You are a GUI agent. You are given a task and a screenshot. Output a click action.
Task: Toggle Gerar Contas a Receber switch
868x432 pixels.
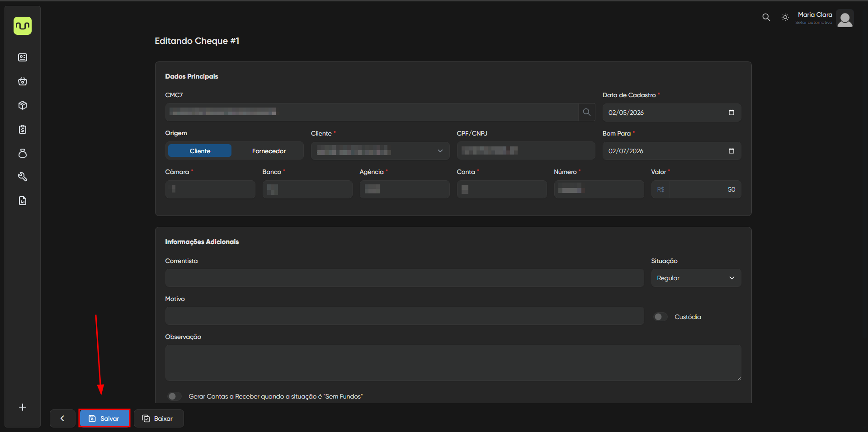click(x=174, y=396)
